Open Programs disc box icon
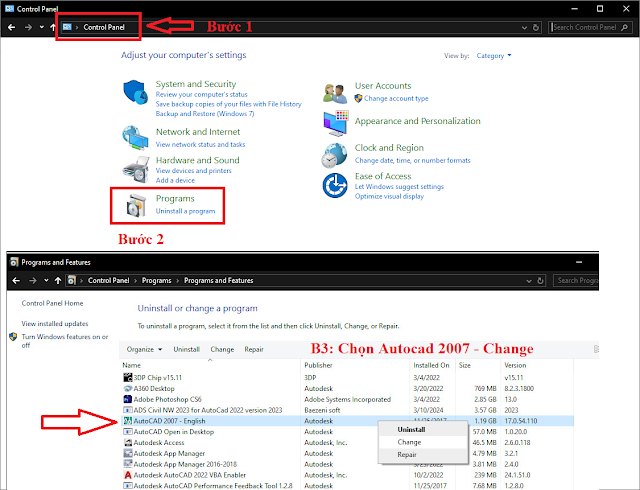The height and width of the screenshot is (490, 640). pyautogui.click(x=136, y=205)
